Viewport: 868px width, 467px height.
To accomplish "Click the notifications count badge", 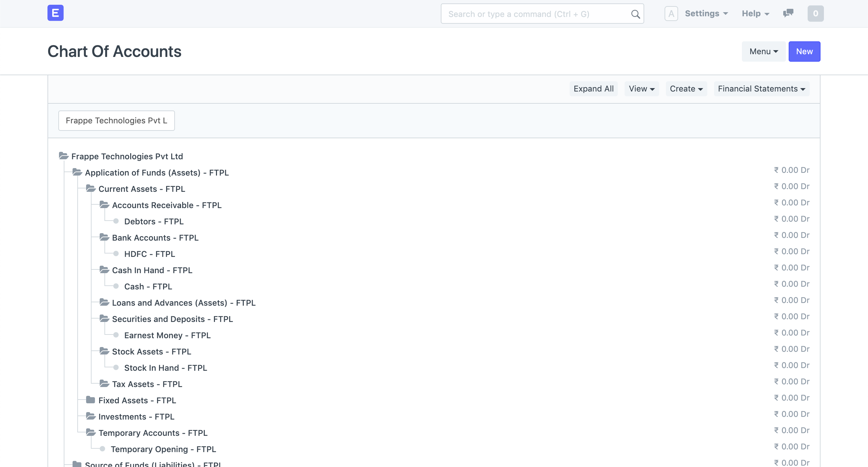I will tap(815, 14).
